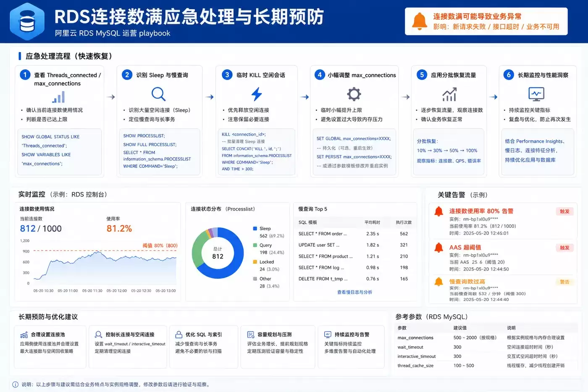Click the 05-20 12:00 axis label

pos(116,291)
